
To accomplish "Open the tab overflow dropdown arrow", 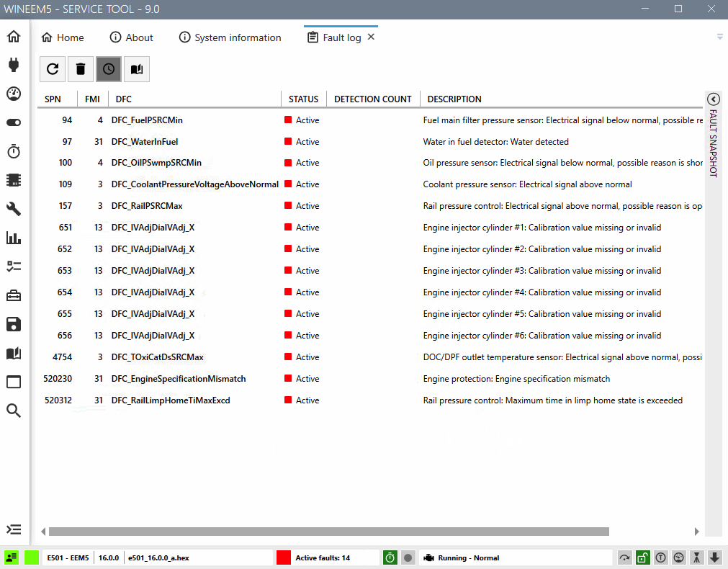I will coord(719,37).
